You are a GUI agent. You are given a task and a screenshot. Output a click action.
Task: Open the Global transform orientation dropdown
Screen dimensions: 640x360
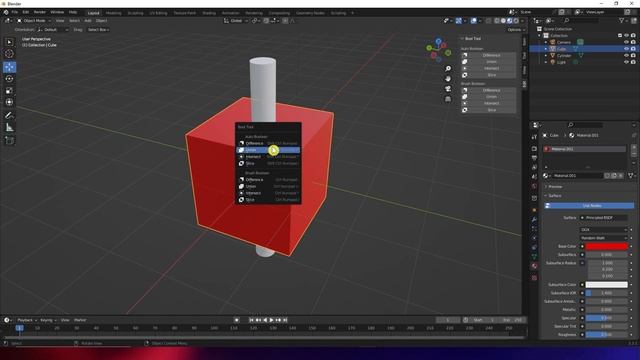(236, 20)
